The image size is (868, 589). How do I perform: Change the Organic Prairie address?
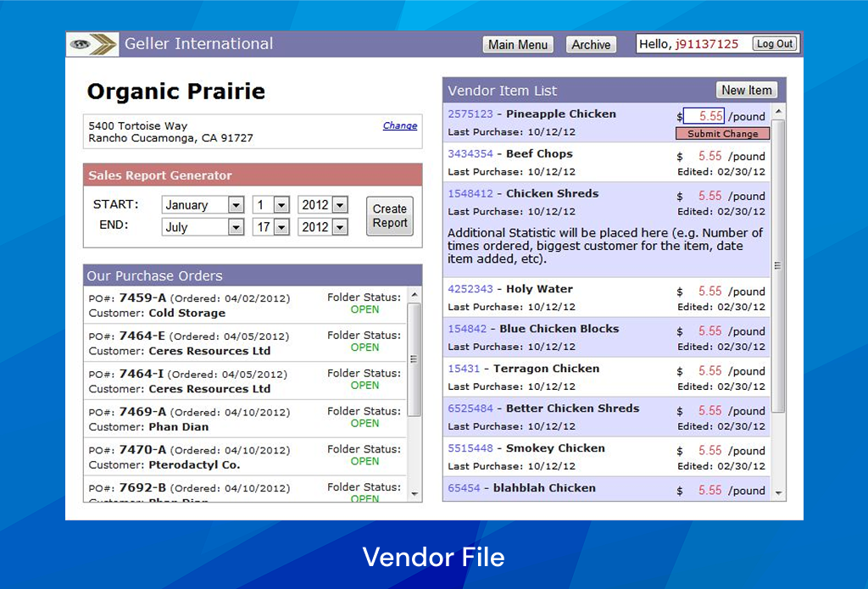coord(399,125)
